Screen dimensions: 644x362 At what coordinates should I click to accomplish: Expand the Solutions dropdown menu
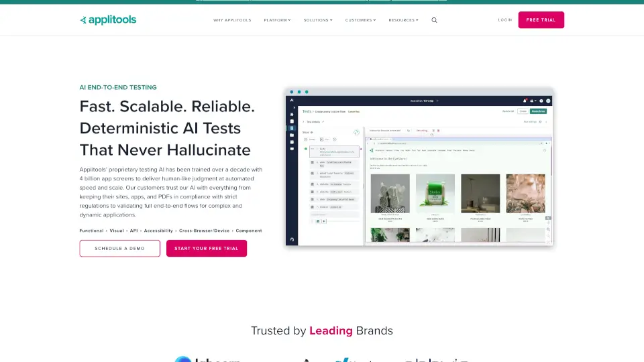pos(317,20)
